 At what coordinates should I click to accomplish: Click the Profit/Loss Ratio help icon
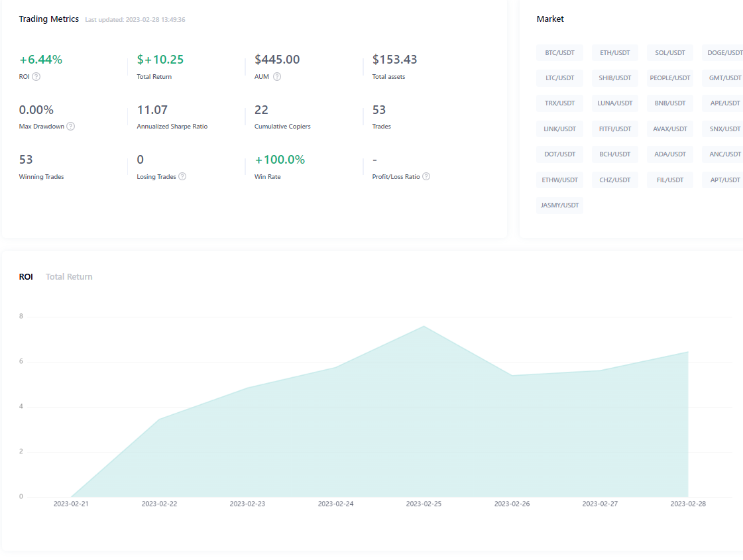(426, 177)
